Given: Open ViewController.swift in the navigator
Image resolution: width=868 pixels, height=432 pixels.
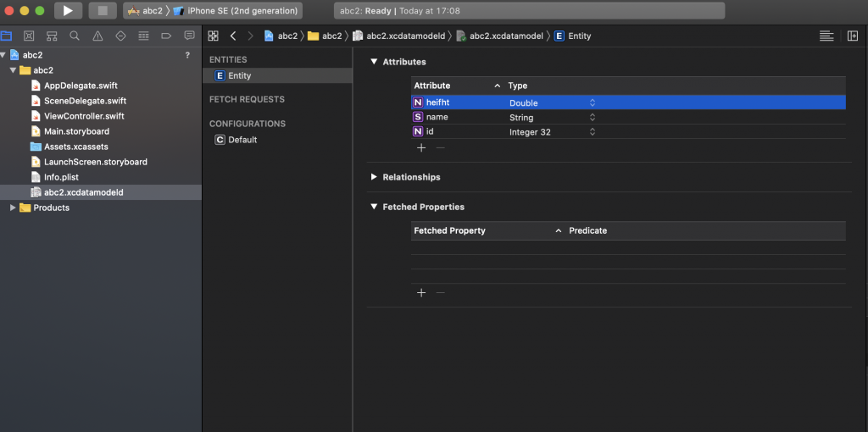Looking at the screenshot, I should pyautogui.click(x=84, y=116).
